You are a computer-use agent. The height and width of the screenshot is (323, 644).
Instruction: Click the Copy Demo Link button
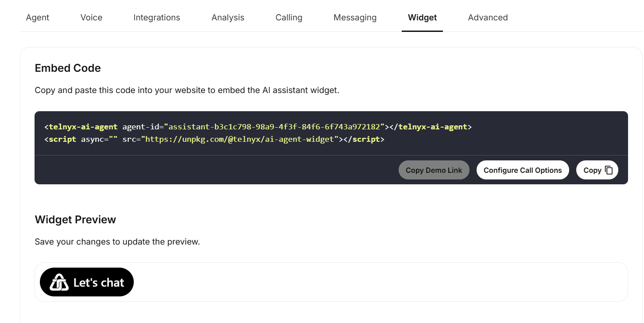[434, 170]
